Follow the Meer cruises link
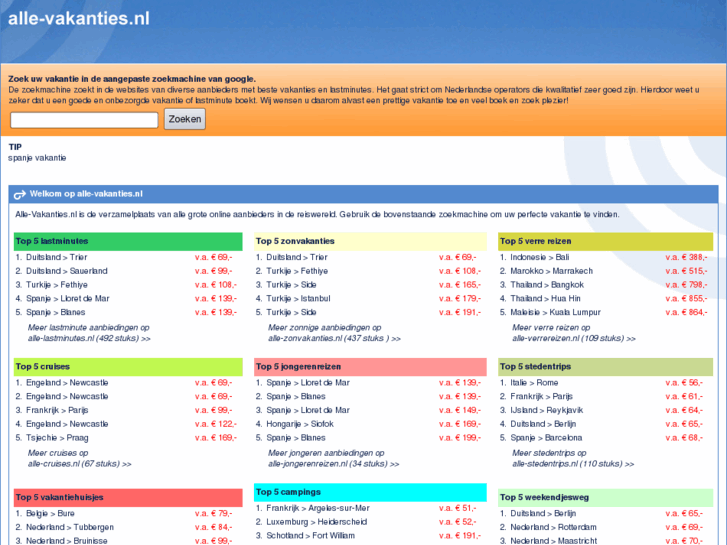727x545 pixels. coord(79,459)
